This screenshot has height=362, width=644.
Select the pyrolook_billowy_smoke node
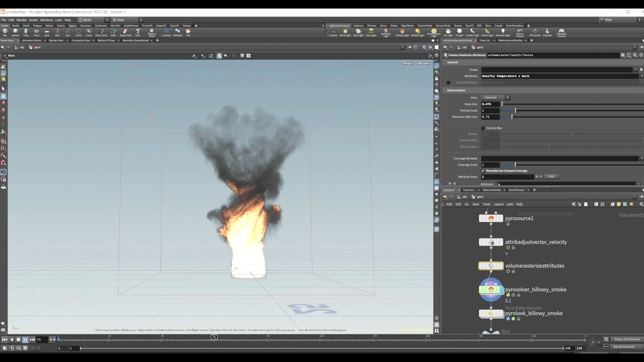[x=491, y=313]
